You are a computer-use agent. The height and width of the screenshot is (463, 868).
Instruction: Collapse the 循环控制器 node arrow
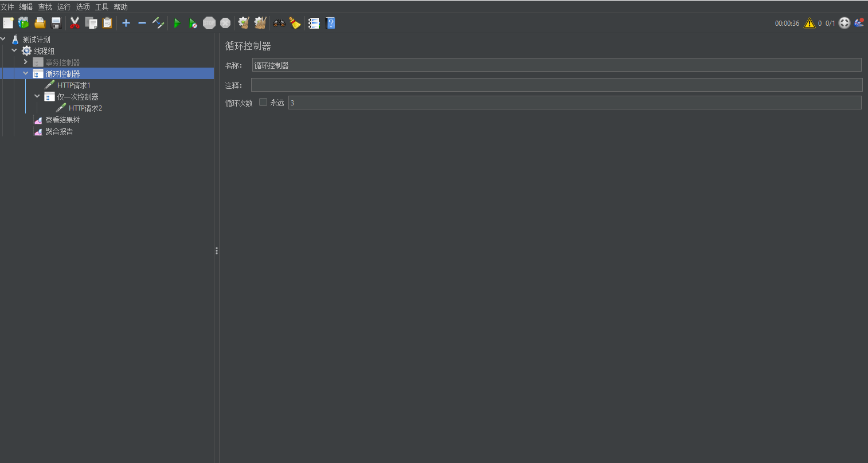(26, 73)
